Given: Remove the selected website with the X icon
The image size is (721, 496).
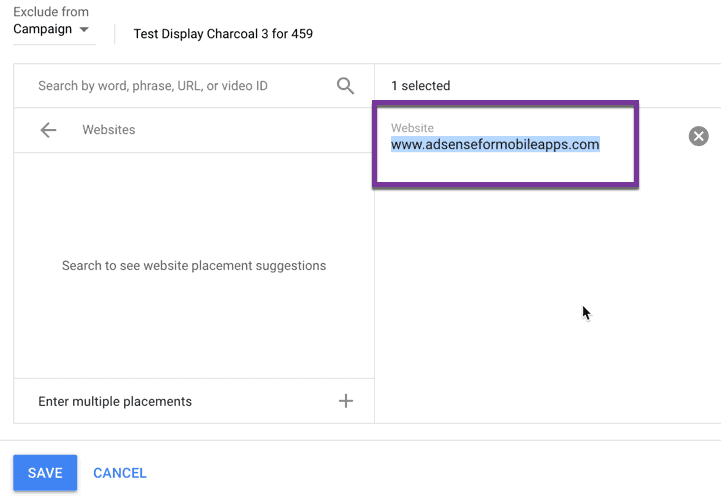Looking at the screenshot, I should (x=698, y=136).
